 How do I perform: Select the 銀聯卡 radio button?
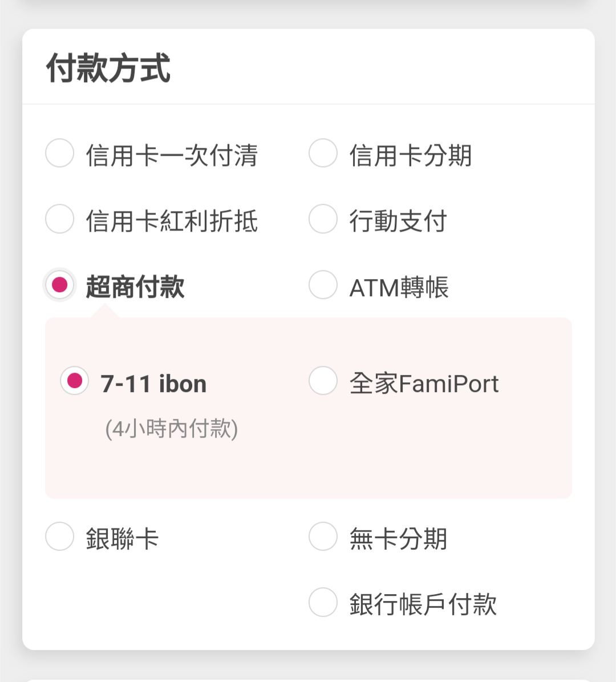(x=60, y=536)
